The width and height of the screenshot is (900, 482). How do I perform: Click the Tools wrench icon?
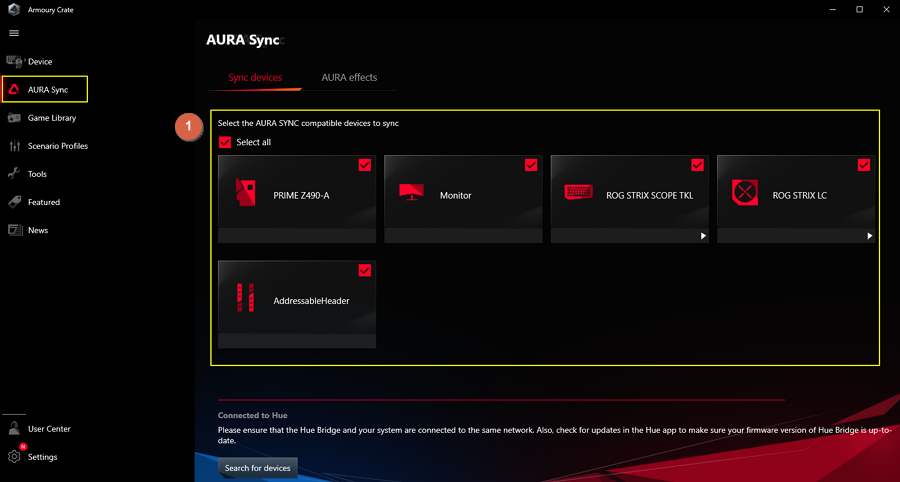14,174
